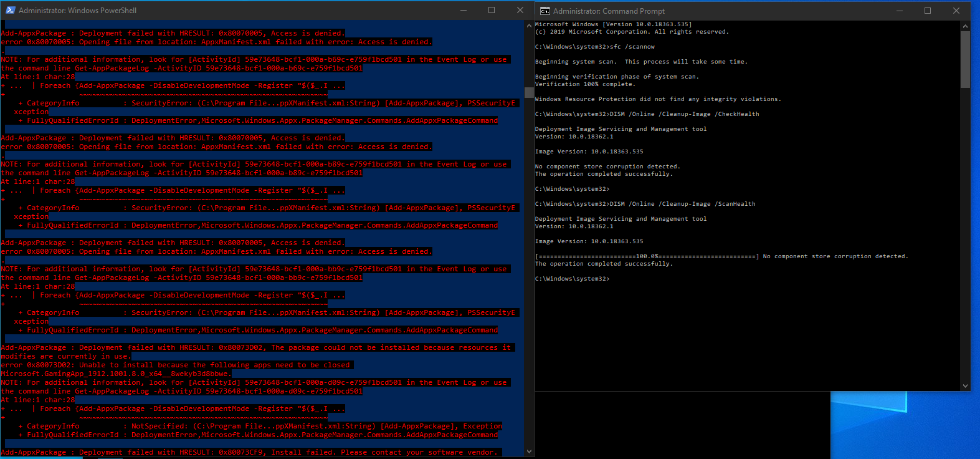This screenshot has height=459, width=980.
Task: Click 'Beginning verification phase of system scan' line
Action: point(617,77)
